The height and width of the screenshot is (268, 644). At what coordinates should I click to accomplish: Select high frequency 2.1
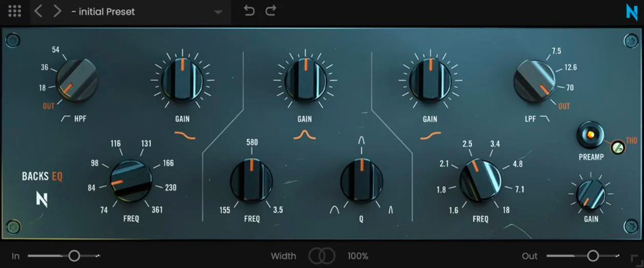coord(444,164)
